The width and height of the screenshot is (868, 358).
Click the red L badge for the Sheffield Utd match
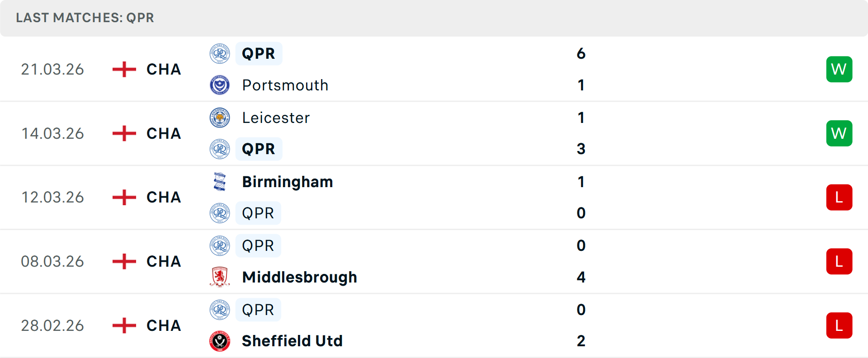[839, 325]
